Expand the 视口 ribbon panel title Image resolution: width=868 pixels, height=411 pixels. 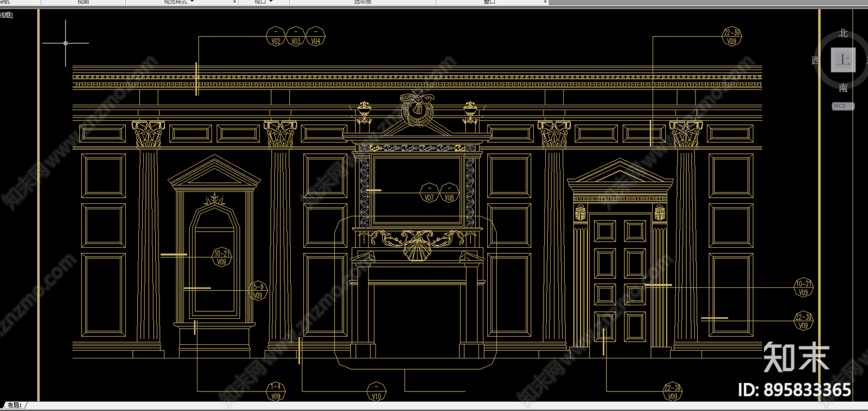pyautogui.click(x=264, y=2)
